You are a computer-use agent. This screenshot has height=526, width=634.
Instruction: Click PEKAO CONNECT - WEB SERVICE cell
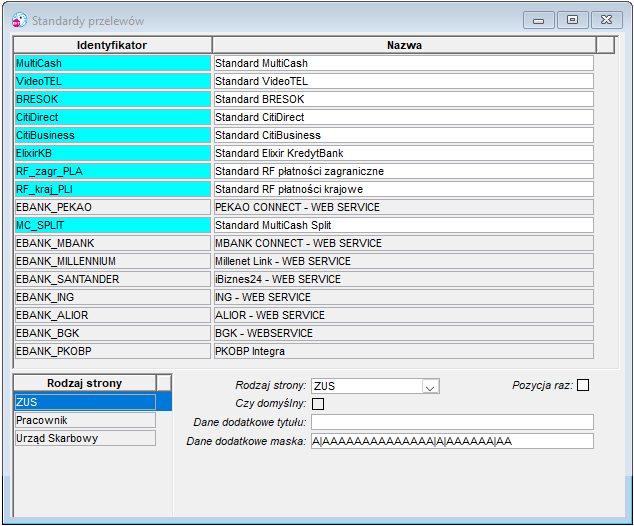404,207
